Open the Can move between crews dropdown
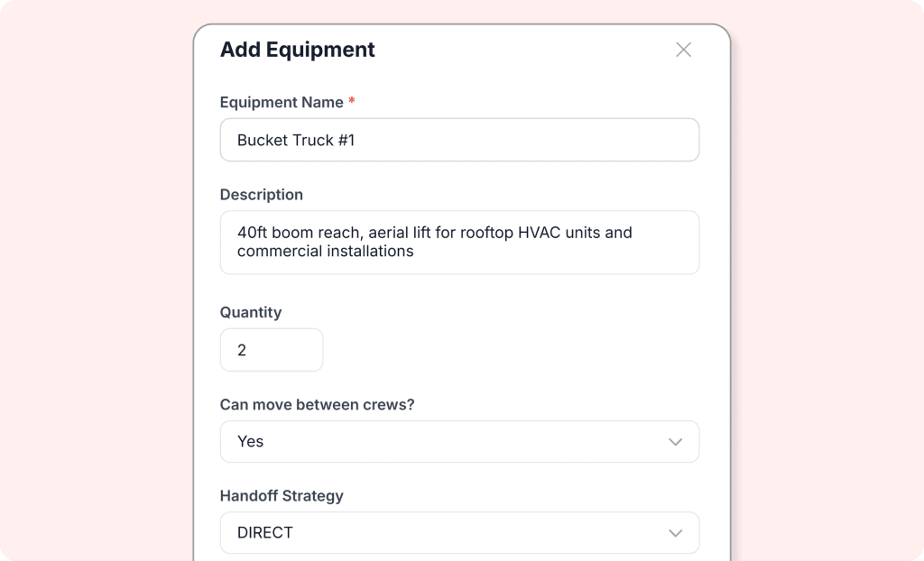Screen dimensions: 924x561 (459, 441)
